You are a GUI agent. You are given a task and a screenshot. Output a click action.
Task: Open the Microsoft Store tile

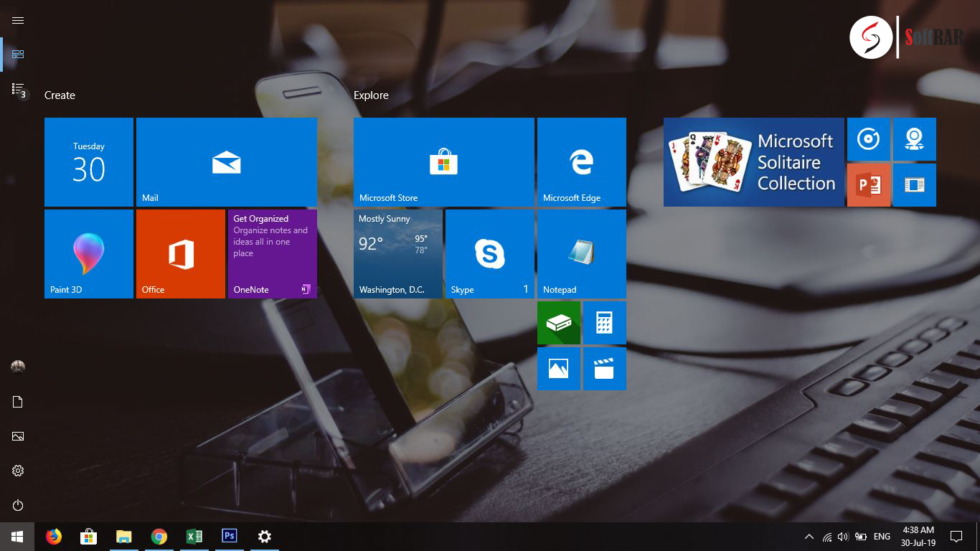(444, 162)
